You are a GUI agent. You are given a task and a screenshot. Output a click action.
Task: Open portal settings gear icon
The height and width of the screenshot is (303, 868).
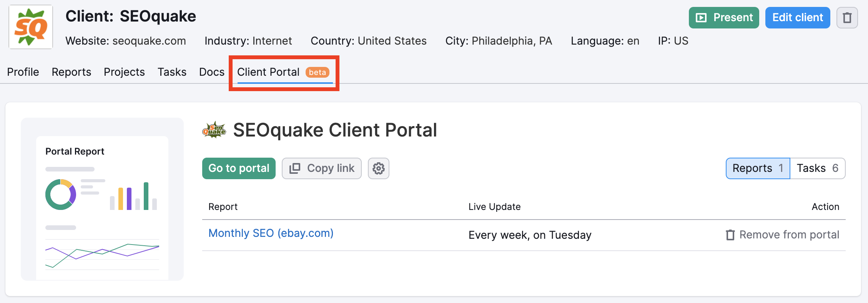pos(379,168)
